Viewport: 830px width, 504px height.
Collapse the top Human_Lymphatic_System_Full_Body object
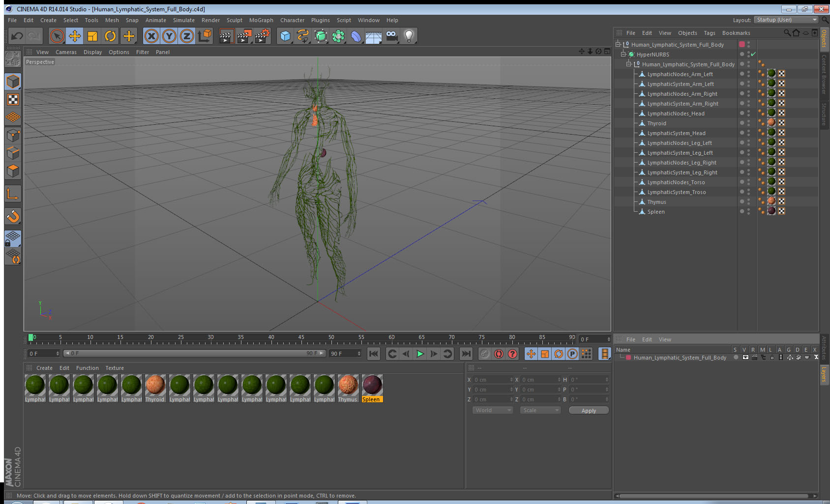(618, 44)
